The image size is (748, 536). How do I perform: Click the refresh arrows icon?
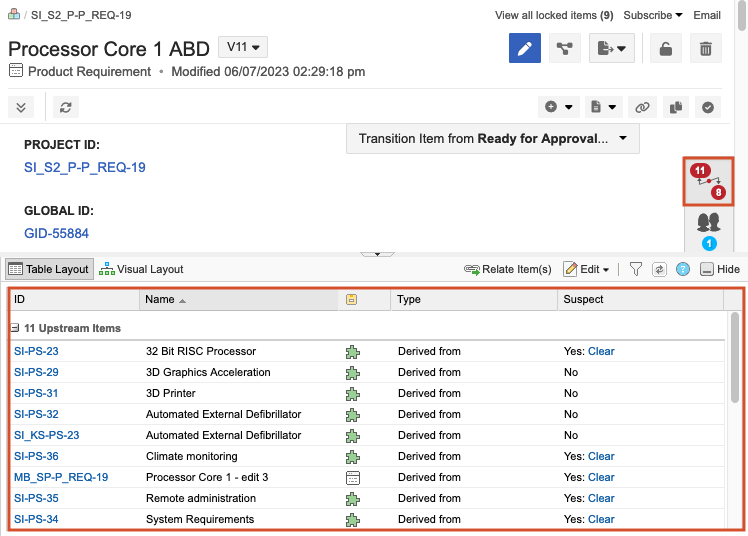click(66, 107)
